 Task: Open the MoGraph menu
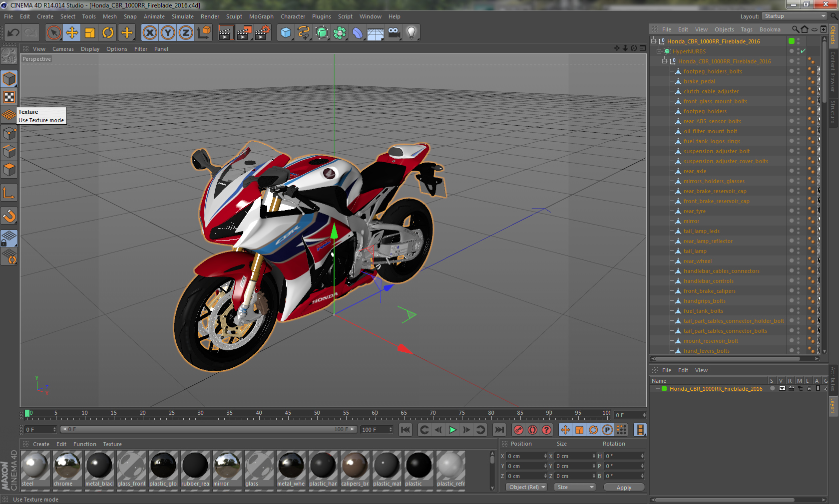pos(261,16)
